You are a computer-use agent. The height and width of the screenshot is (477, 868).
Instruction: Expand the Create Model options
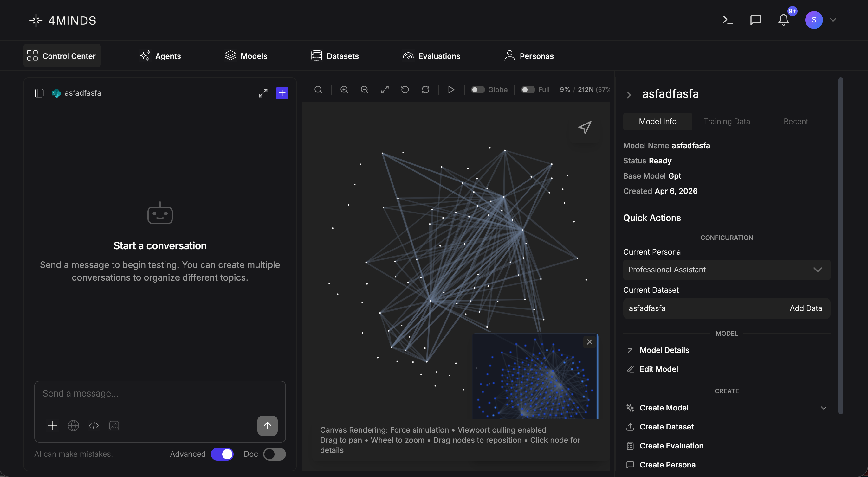(823, 408)
